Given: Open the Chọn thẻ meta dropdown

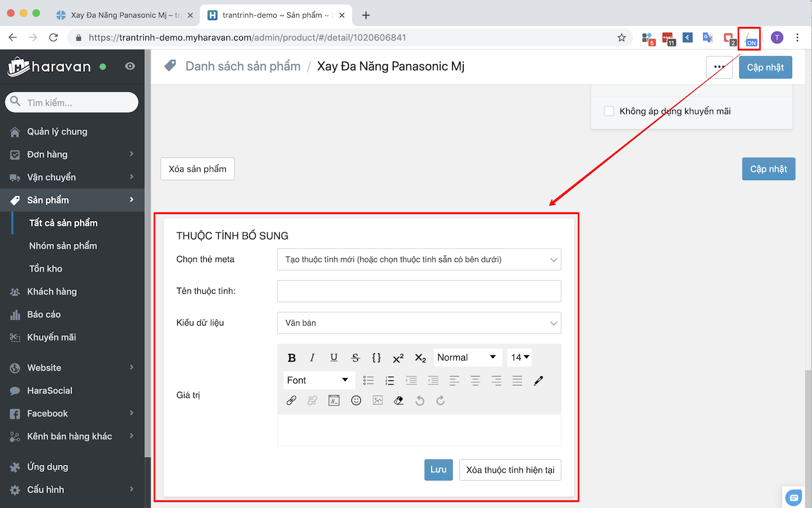Looking at the screenshot, I should coord(419,259).
